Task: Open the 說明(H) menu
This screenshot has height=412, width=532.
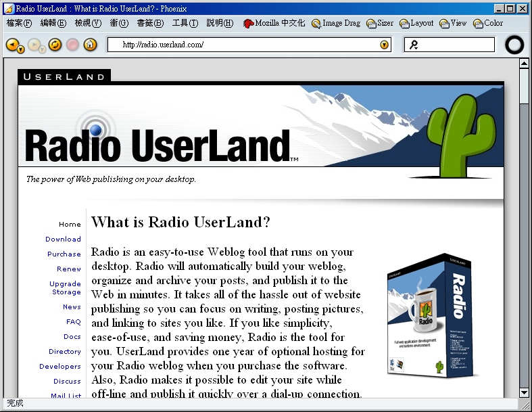Action: [x=220, y=23]
